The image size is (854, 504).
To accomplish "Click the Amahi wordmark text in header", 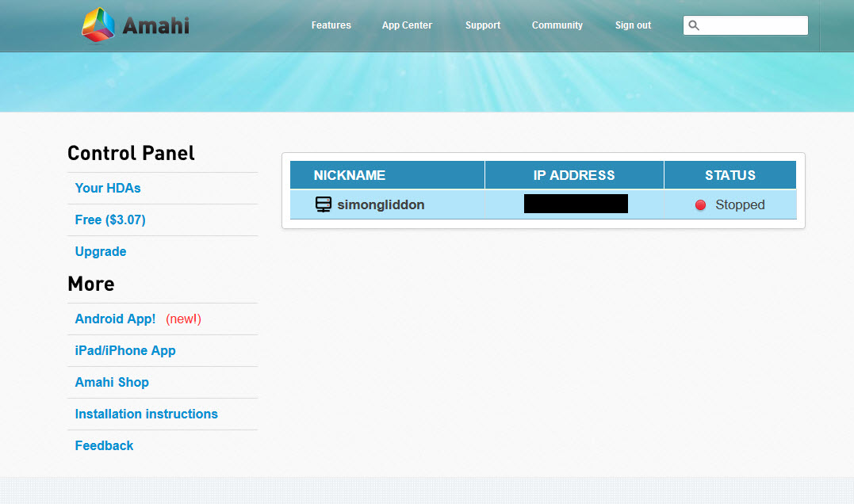I will pyautogui.click(x=155, y=25).
